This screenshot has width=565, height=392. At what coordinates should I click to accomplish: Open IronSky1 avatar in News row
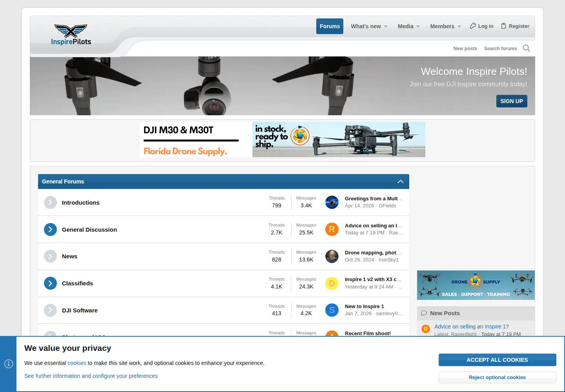(x=332, y=256)
